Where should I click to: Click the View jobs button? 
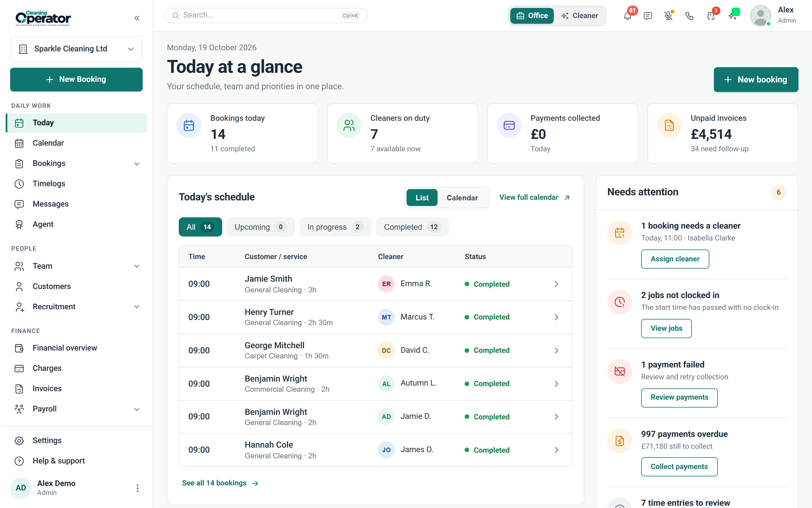[x=667, y=329]
